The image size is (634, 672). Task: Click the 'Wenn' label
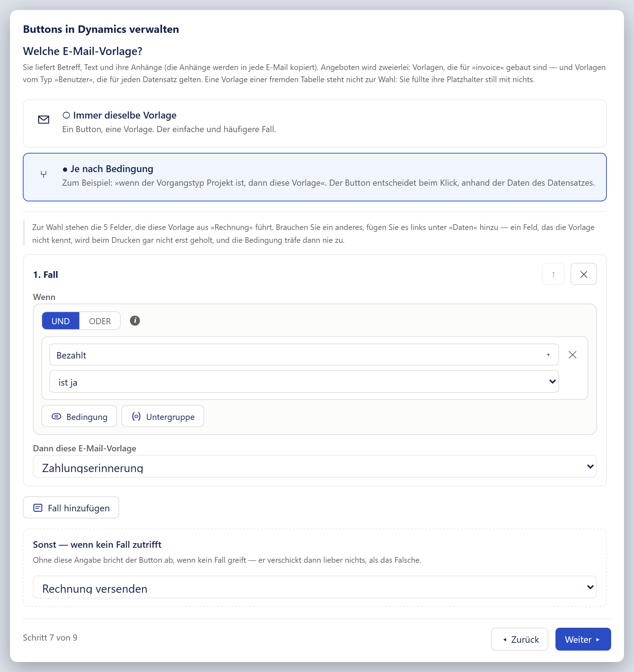[44, 297]
